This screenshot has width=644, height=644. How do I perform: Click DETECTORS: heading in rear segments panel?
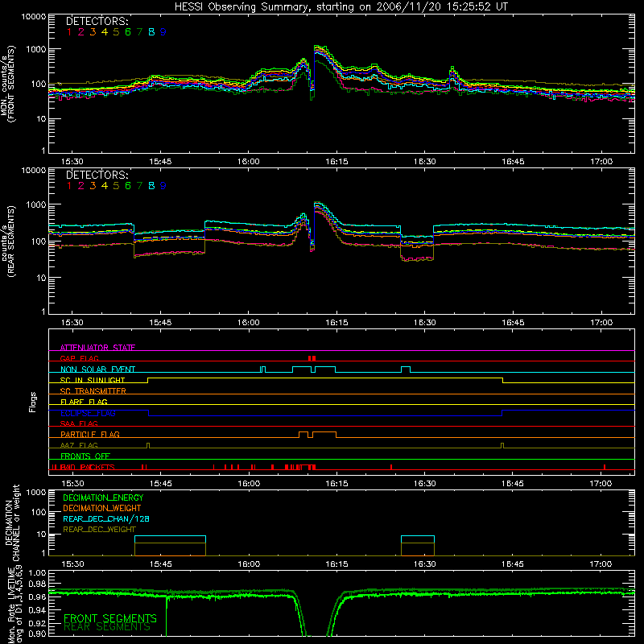click(x=97, y=175)
